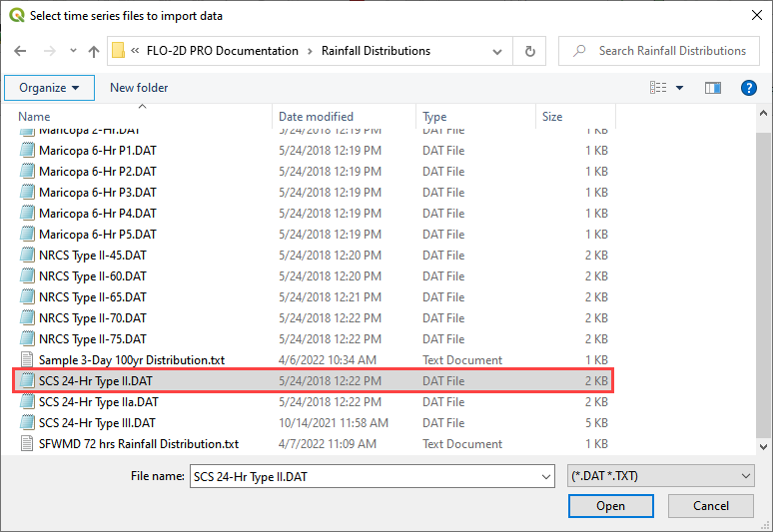Open the recent locations chevron
773x532 pixels.
click(73, 51)
